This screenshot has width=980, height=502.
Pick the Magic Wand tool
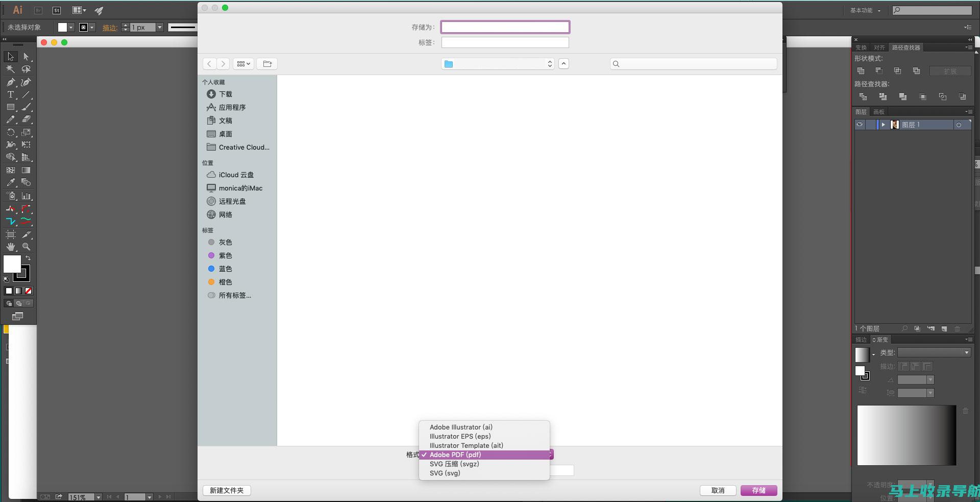click(x=10, y=69)
